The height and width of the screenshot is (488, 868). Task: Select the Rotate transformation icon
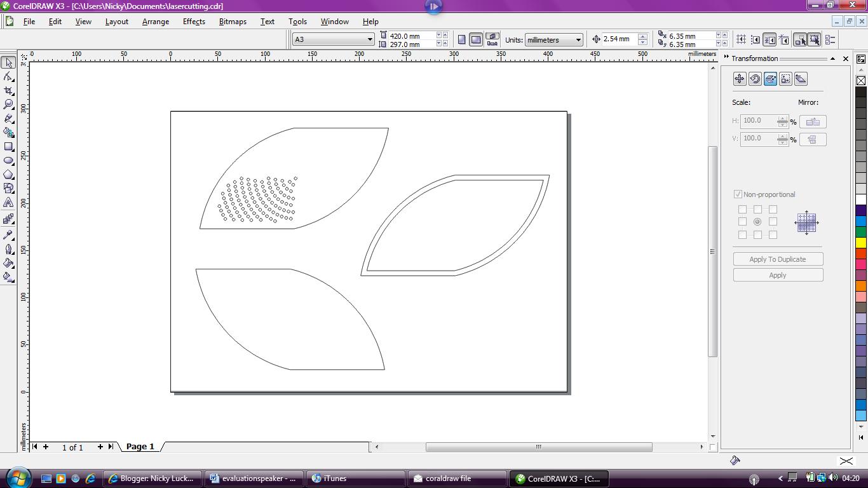tap(756, 78)
